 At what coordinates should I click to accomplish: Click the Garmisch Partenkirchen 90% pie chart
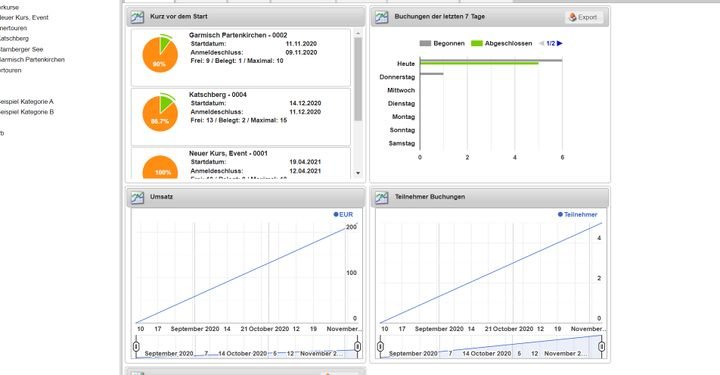click(160, 53)
